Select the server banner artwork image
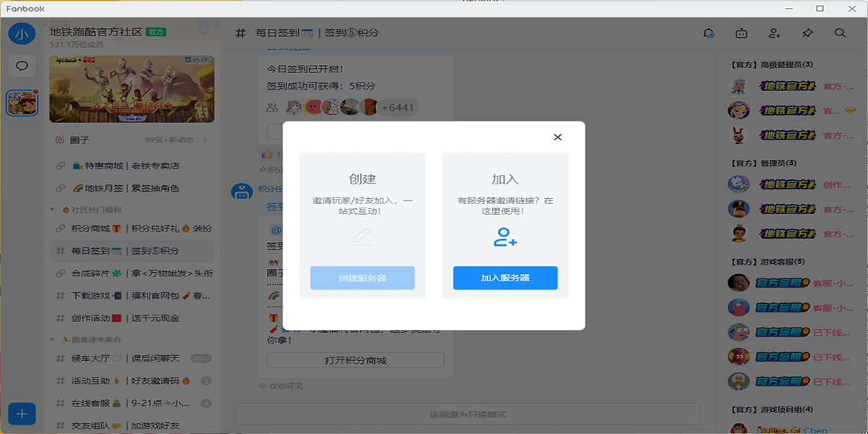This screenshot has height=434, width=868. coord(133,88)
